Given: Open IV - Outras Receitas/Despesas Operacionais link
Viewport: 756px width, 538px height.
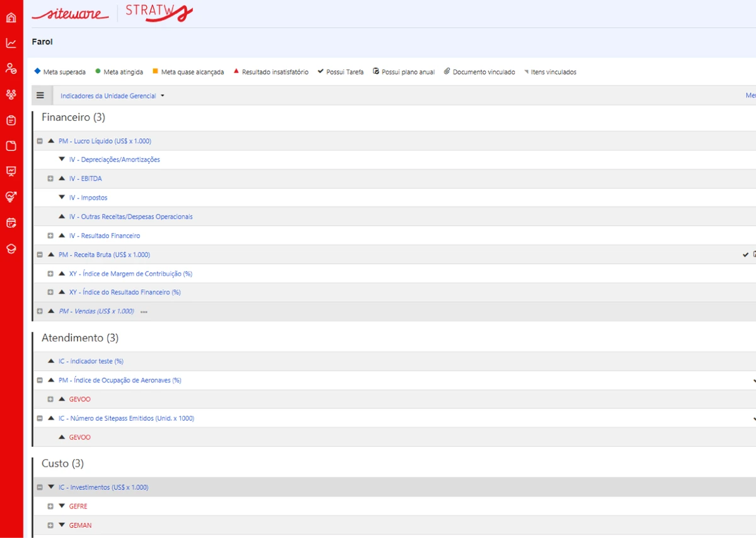Looking at the screenshot, I should [131, 217].
